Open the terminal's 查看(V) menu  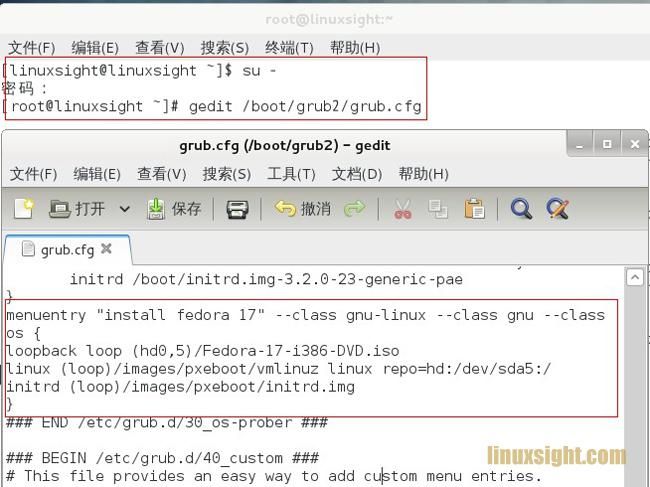(x=160, y=48)
